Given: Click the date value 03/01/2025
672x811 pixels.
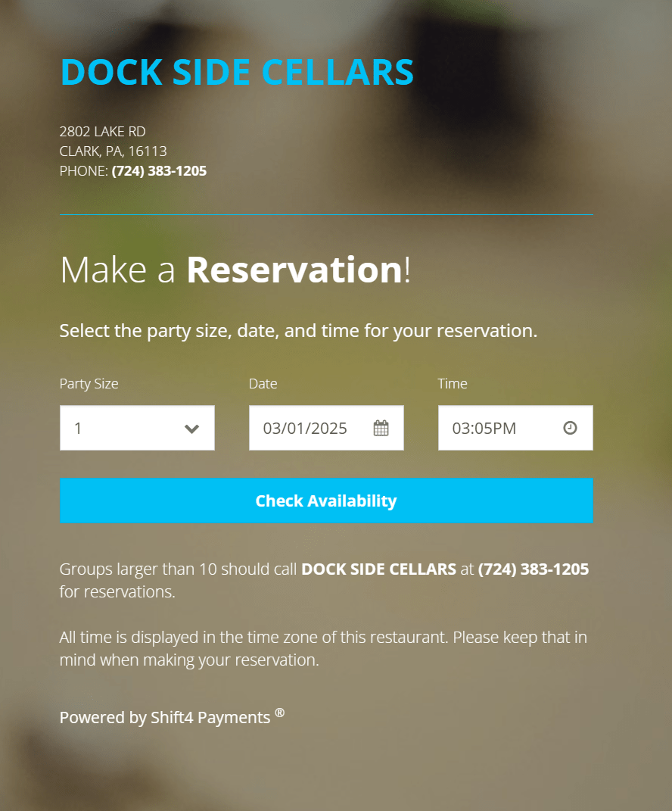Looking at the screenshot, I should pos(305,429).
